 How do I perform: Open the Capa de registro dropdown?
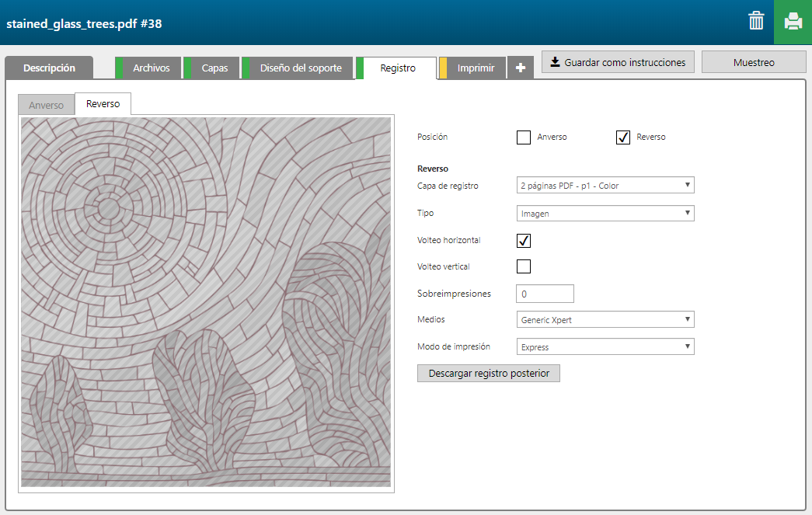click(x=605, y=186)
